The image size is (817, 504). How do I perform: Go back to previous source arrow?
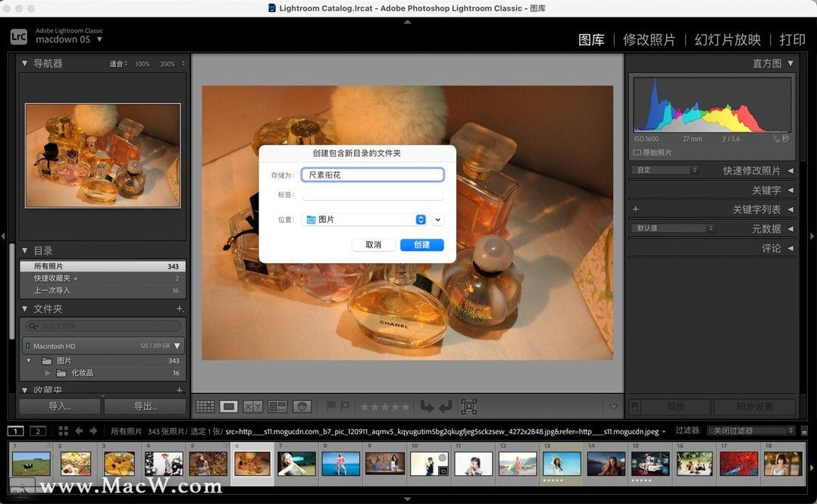[79, 431]
